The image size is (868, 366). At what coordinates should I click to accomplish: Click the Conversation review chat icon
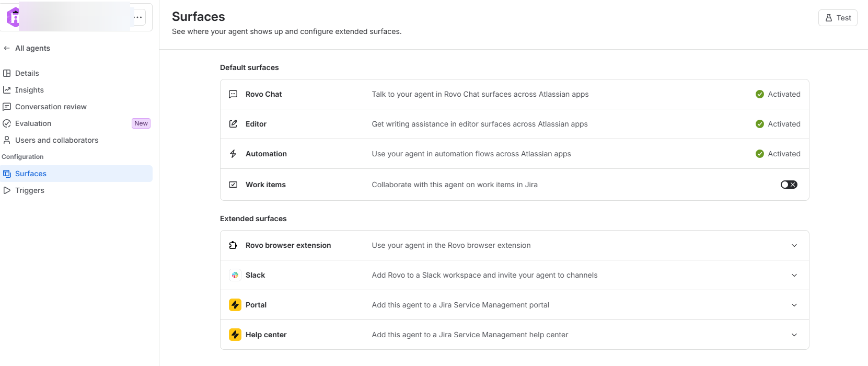coord(7,107)
